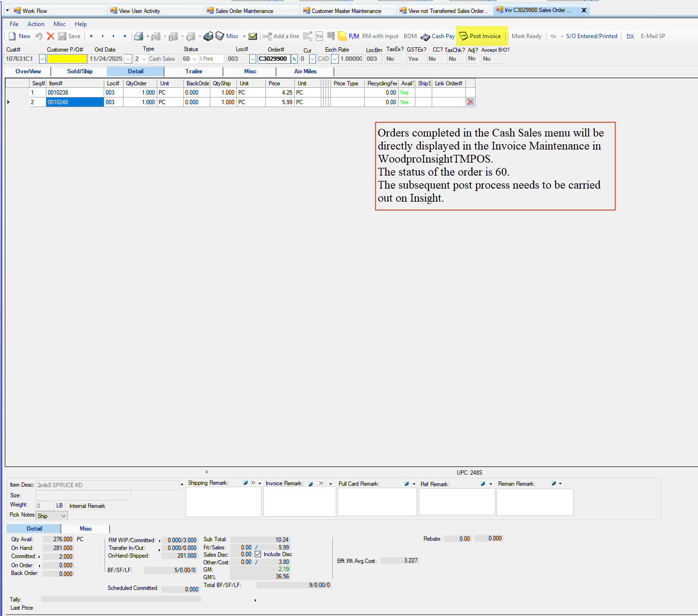Click the Shipping Remark edit pencil icon
Image resolution: width=698 pixels, height=616 pixels.
coord(246,483)
